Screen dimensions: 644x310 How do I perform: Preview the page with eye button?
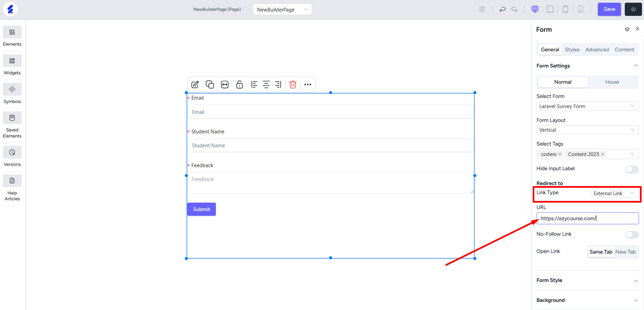click(x=633, y=9)
